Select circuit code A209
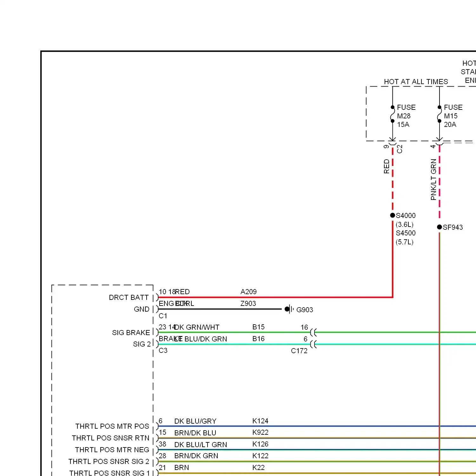Screen dimensions: 476x476 point(248,292)
